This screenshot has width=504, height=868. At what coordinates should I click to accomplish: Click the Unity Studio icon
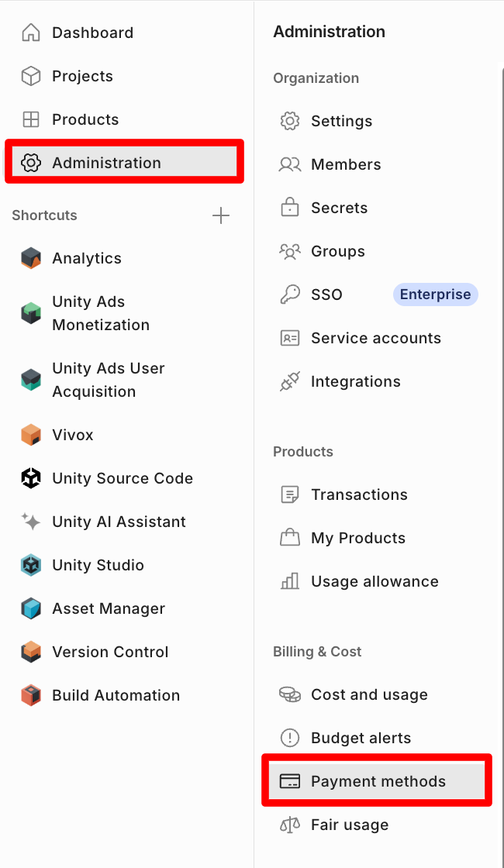point(31,565)
